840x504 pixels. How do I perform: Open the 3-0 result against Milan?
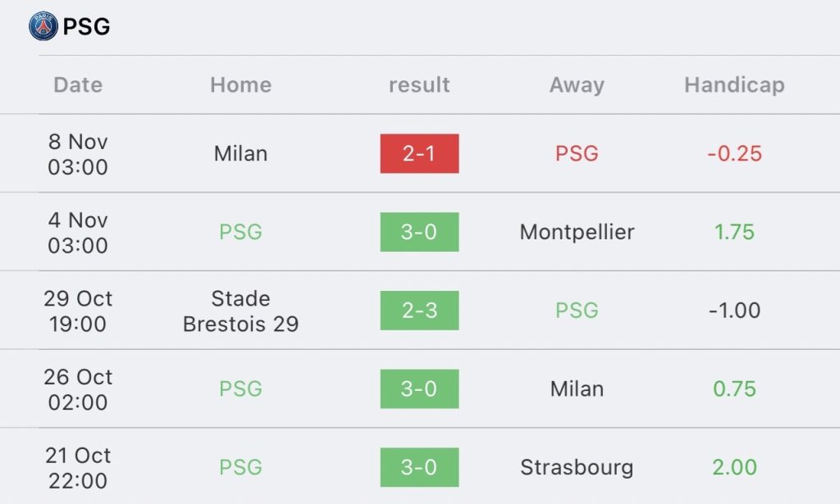pyautogui.click(x=419, y=388)
